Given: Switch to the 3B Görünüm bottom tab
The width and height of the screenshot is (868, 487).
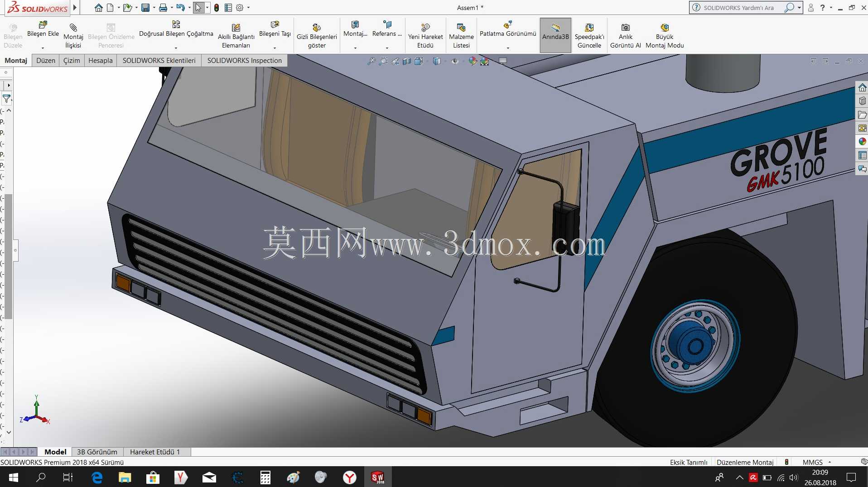Looking at the screenshot, I should pos(97,452).
